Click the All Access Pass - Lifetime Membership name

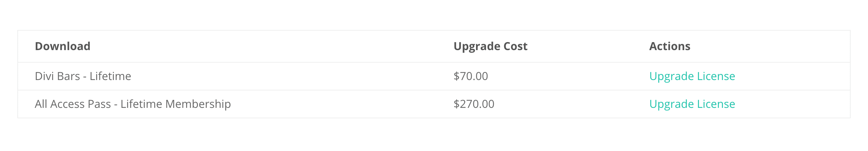coord(133,104)
